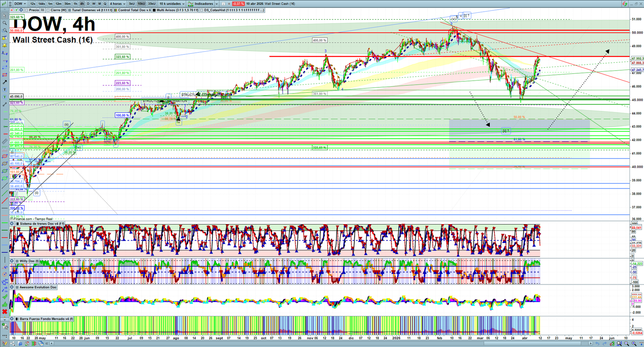The image size is (644, 347).
Task: Toggle the Cierre (W) checkbox
Action: click(x=48, y=10)
